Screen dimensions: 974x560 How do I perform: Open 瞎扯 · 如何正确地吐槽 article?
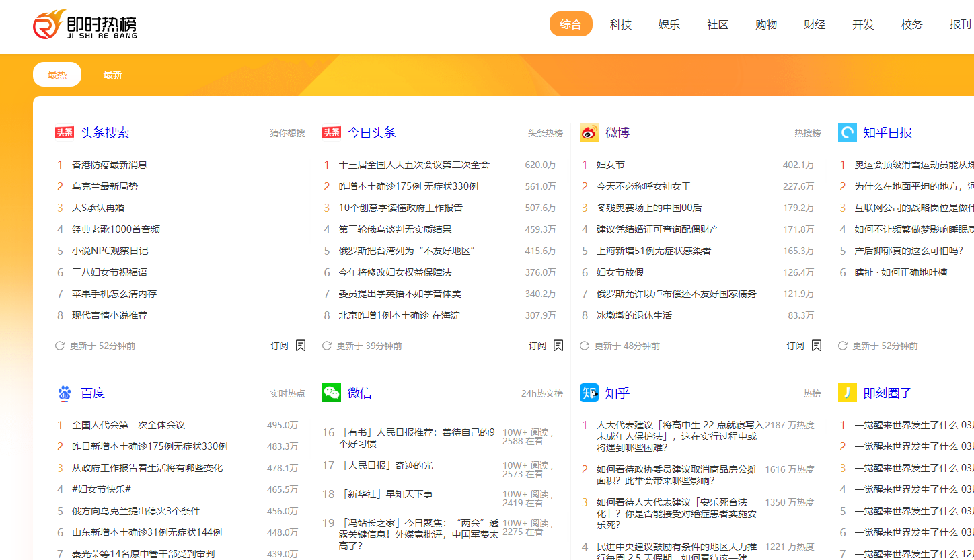click(901, 272)
